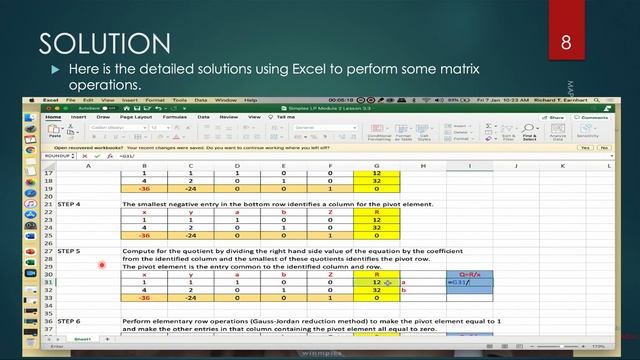This screenshot has width=640, height=360.
Task: Open the Review ribbon tab
Action: click(x=229, y=117)
